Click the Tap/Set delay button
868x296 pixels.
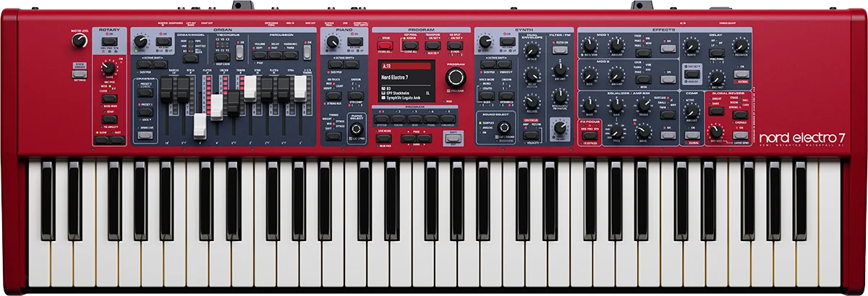(x=692, y=74)
